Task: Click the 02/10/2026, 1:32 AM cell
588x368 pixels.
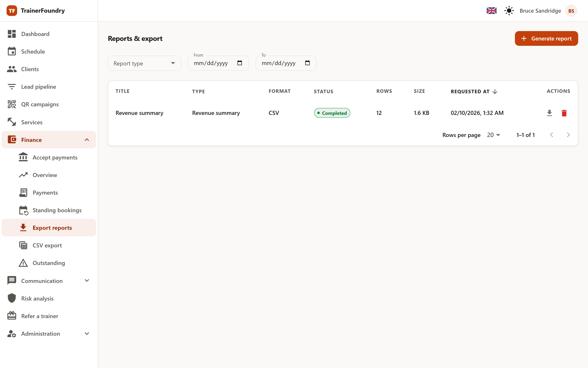Action: (x=477, y=113)
